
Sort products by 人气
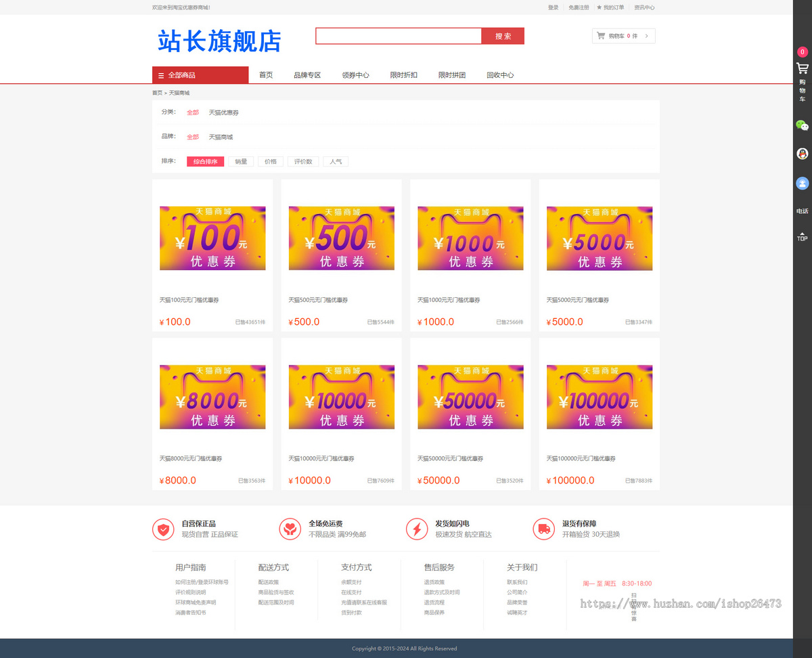336,162
